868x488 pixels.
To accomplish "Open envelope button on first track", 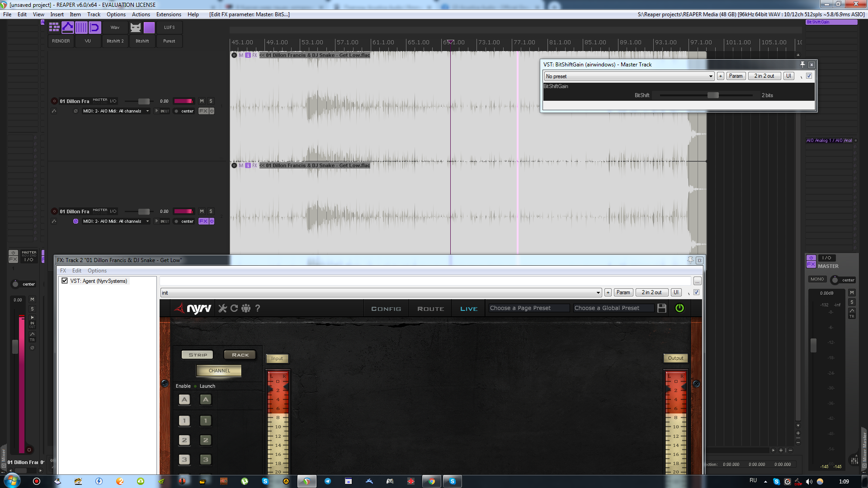I will click(54, 111).
